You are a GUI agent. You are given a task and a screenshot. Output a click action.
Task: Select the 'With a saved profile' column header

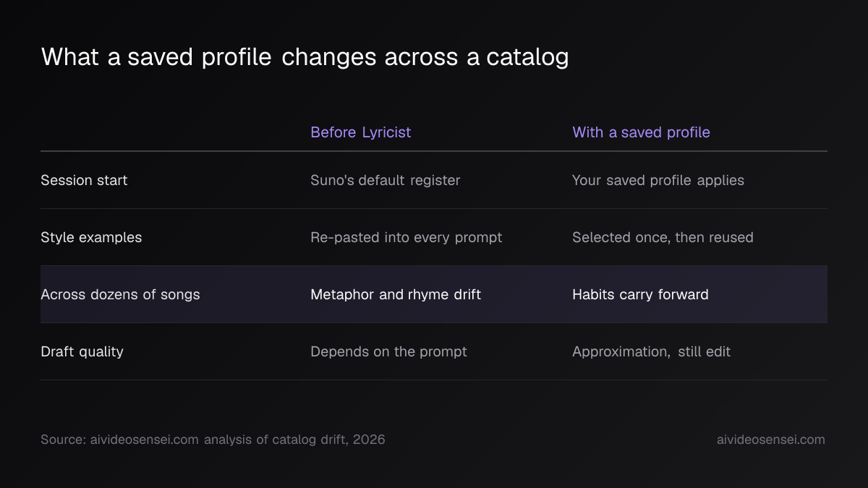point(641,132)
